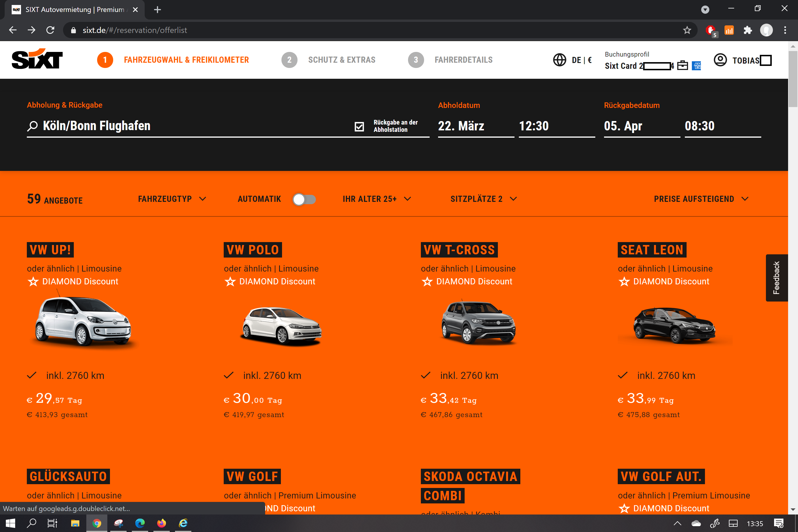Open the PREISE AUFSTEIGEND sort dropdown
The width and height of the screenshot is (798, 532).
(701, 199)
